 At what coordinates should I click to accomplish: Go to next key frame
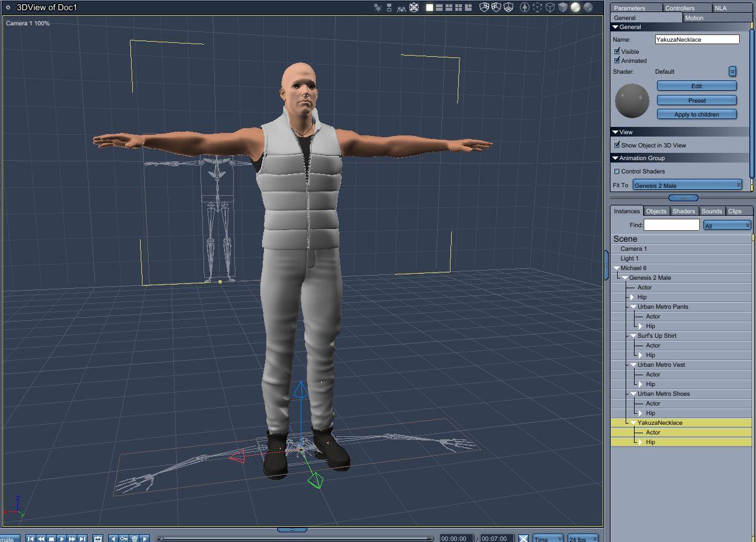tap(144, 538)
